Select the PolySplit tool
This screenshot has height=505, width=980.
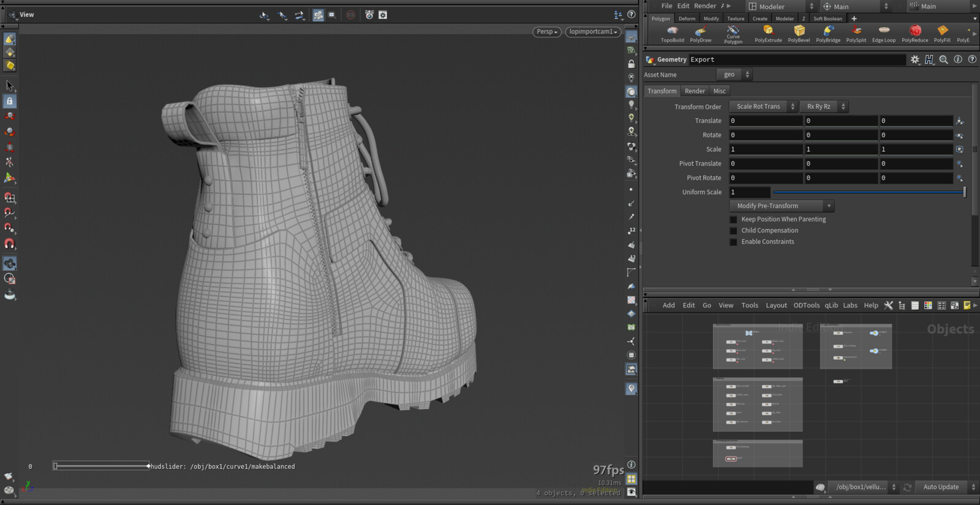856,34
